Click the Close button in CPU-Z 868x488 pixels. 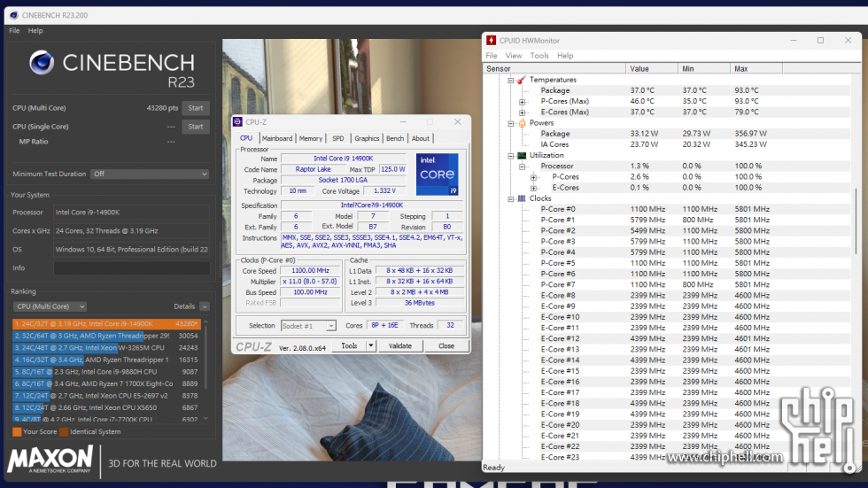(446, 345)
